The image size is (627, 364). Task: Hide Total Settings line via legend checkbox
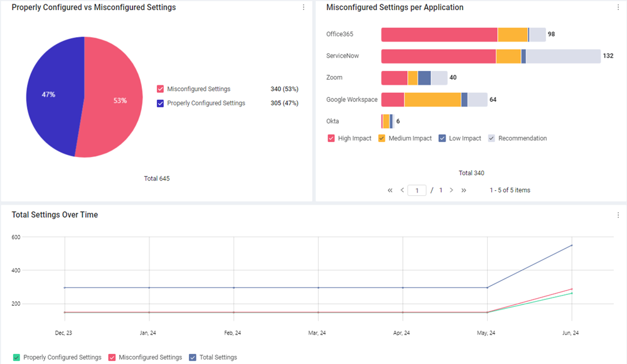click(x=193, y=358)
